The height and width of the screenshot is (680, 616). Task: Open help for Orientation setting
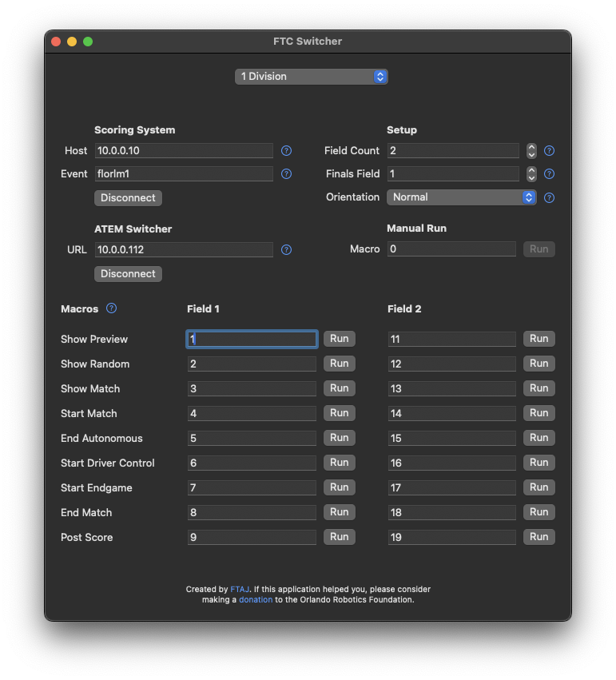(x=549, y=197)
